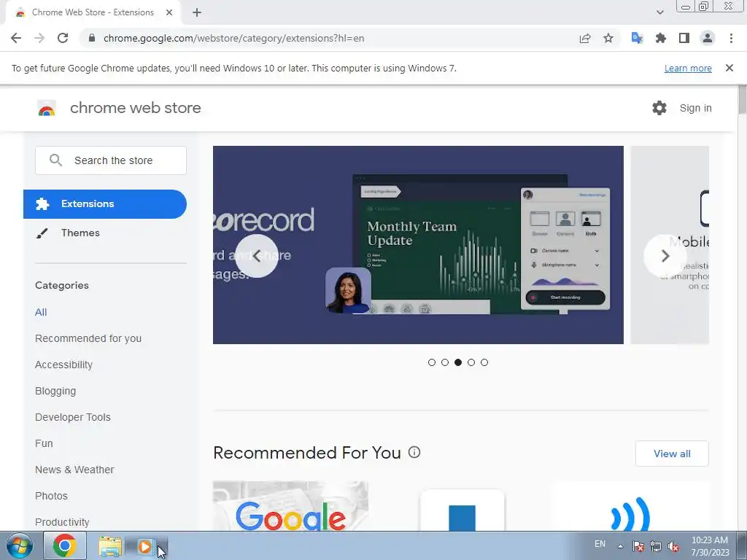The image size is (747, 560).
Task: Jump to fourth carousel slide dot
Action: [471, 362]
